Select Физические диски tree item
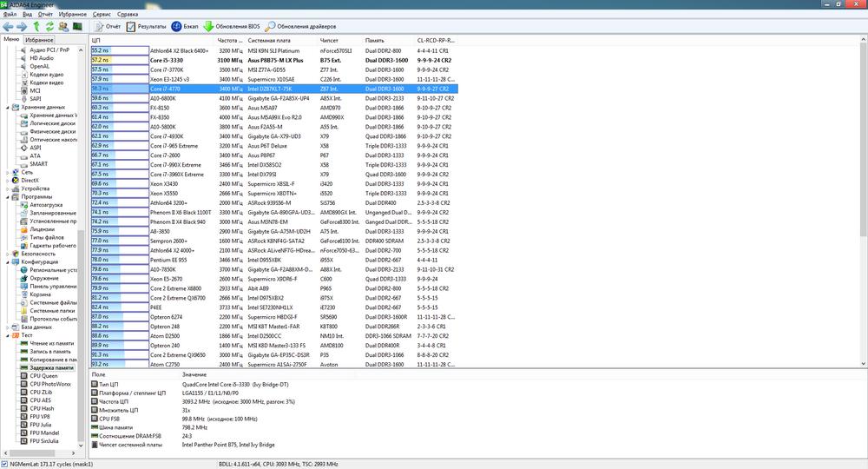Image resolution: width=868 pixels, height=469 pixels. point(53,132)
